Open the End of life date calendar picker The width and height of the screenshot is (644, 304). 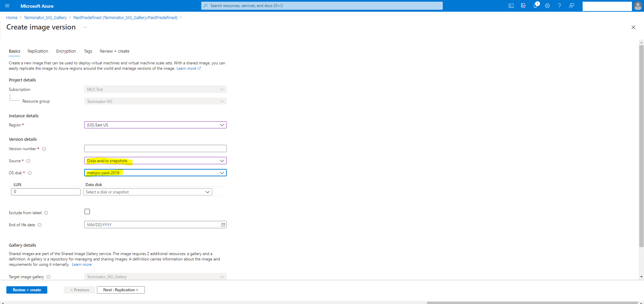[x=223, y=225]
